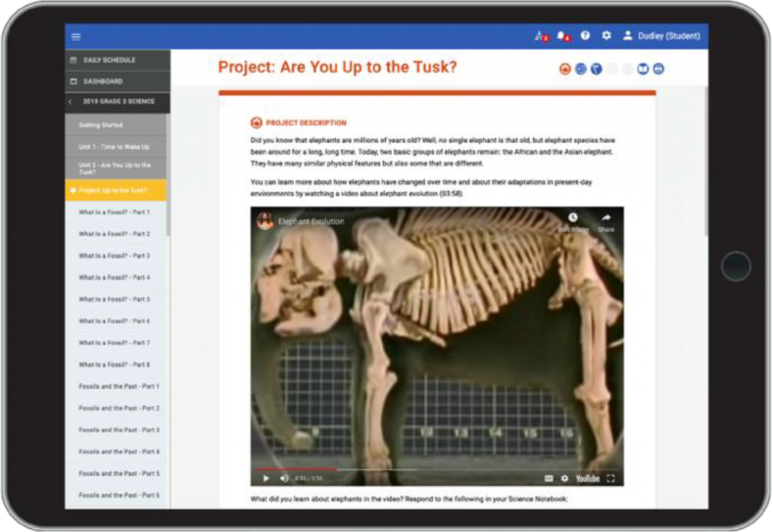Open the video's YouTube settings gear

tap(565, 478)
